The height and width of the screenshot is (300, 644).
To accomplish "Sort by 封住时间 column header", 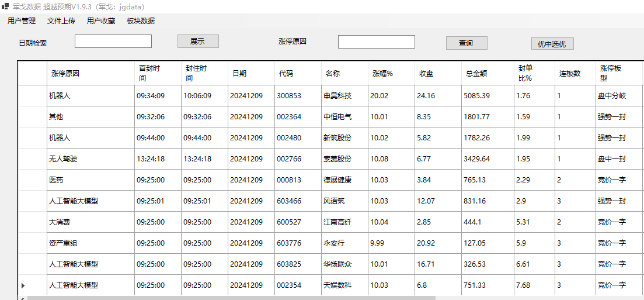I will point(204,74).
